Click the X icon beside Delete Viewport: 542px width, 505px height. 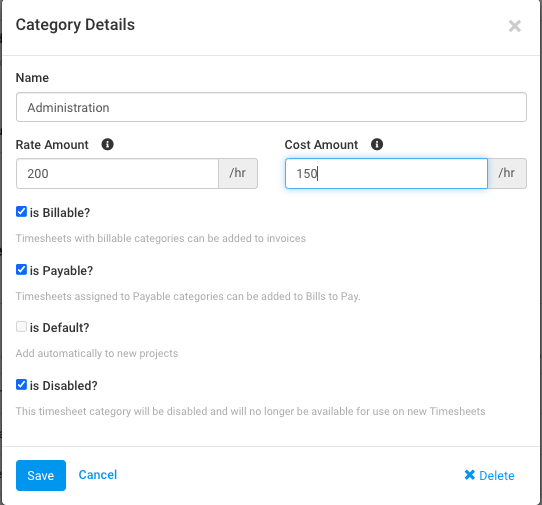click(x=469, y=475)
